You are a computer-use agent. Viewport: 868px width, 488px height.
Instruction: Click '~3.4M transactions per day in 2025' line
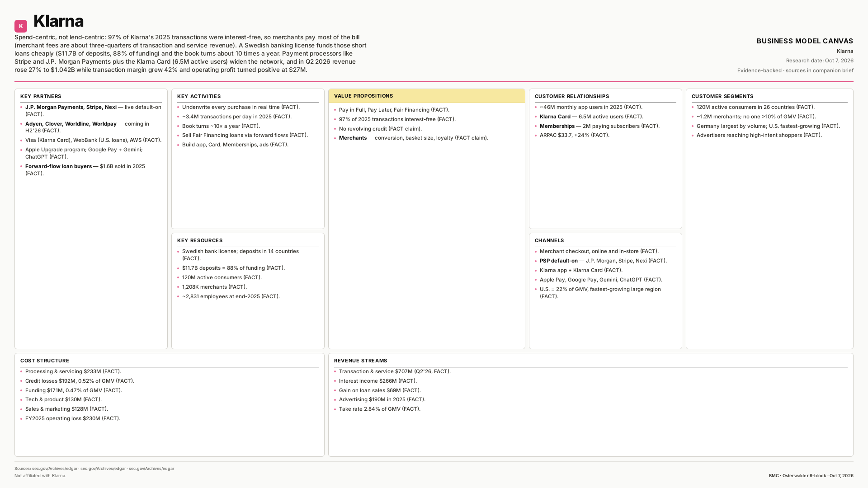pyautogui.click(x=237, y=117)
